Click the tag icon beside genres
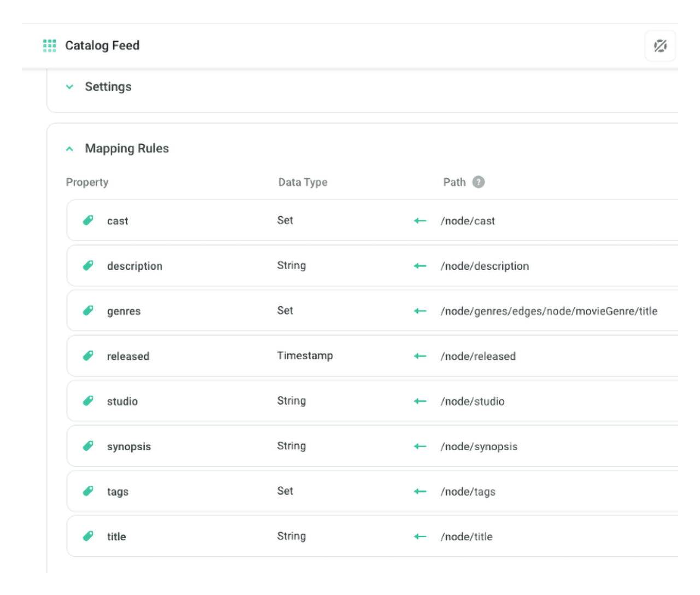Screen dimensions: 700x595 88,311
